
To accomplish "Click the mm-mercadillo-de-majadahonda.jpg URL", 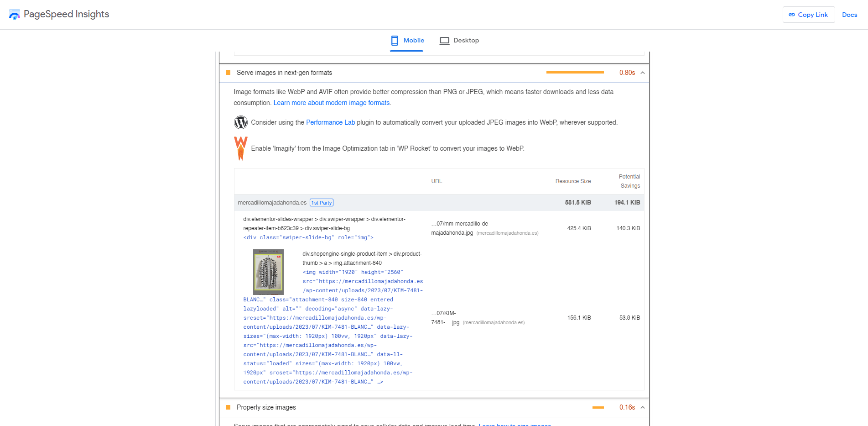I will point(461,228).
